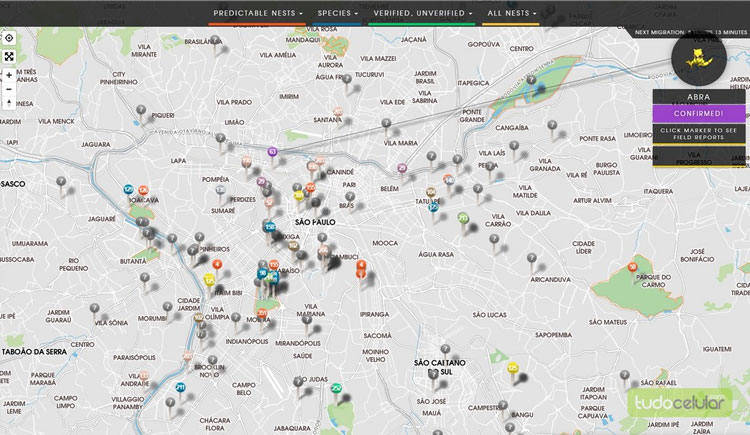750x435 pixels.
Task: Click the Abra name label in panel
Action: click(699, 97)
